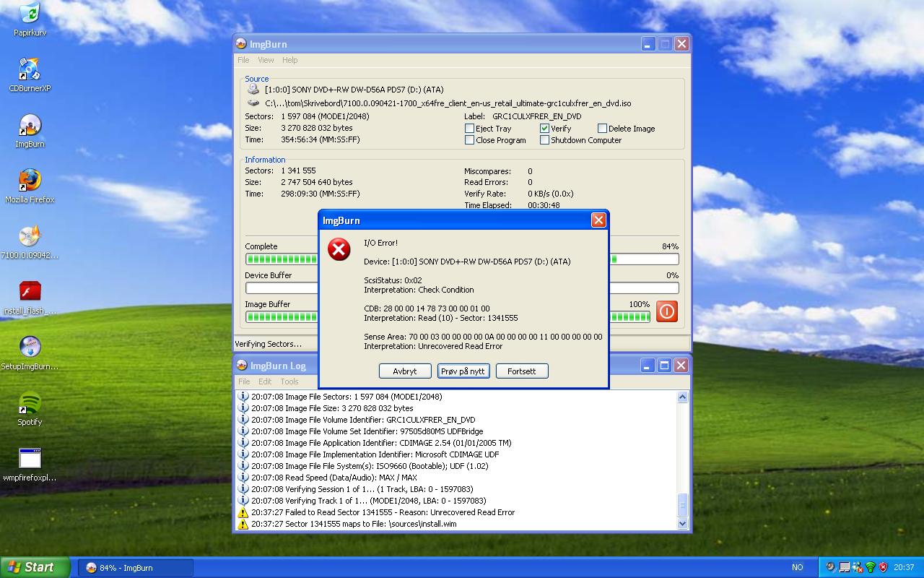Image resolution: width=924 pixels, height=578 pixels.
Task: Click the Avbryt button
Action: (405, 371)
